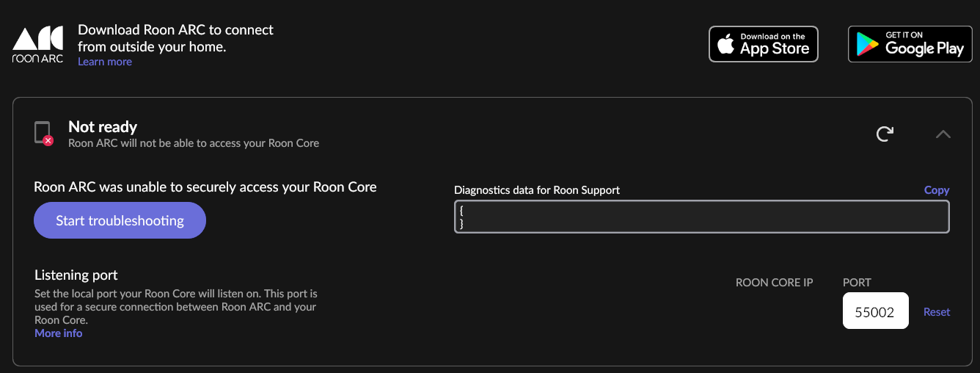980x373 pixels.
Task: Collapse the Not ready panel with chevron
Action: point(943,134)
